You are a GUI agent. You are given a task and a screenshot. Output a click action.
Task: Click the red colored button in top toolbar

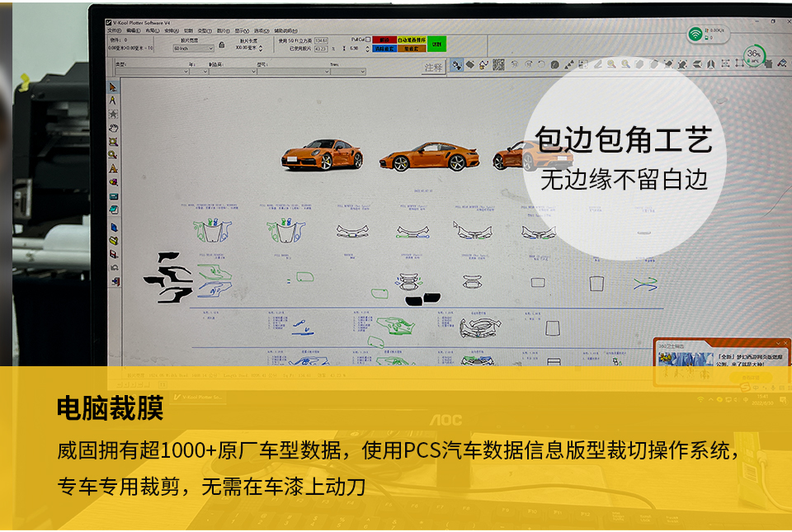384,39
